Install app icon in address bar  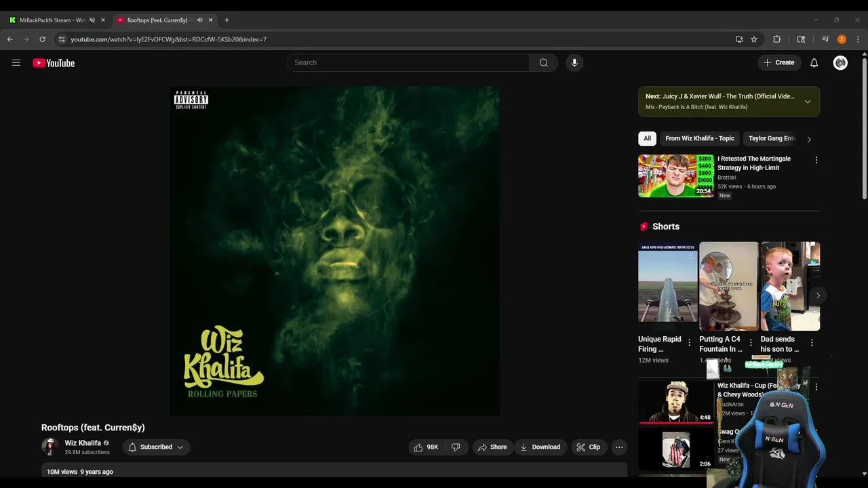pos(739,39)
